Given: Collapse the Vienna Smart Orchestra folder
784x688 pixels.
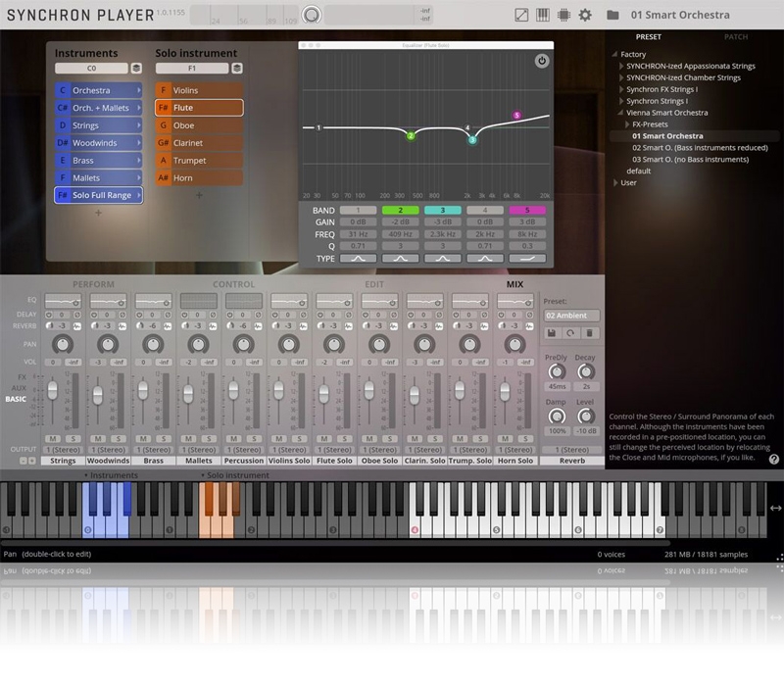Looking at the screenshot, I should (621, 113).
